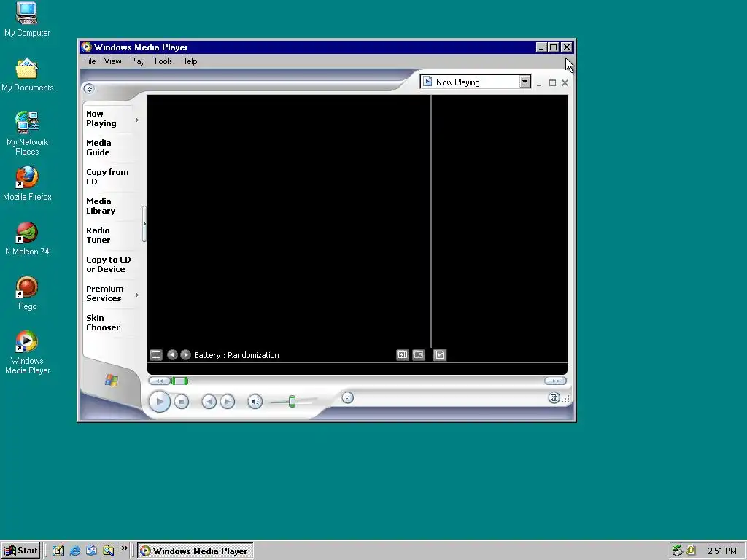747x560 pixels.
Task: Launch Internet Explorer from quick launch
Action: [75, 551]
